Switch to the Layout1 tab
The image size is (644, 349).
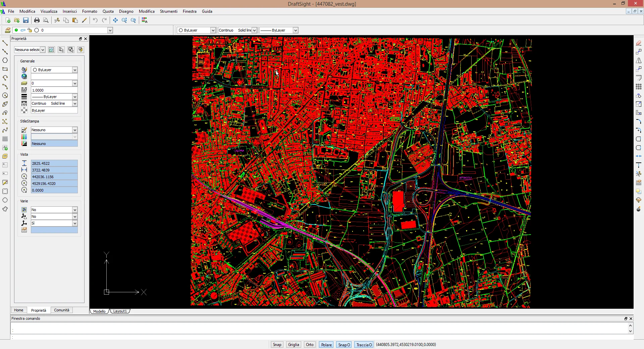coord(120,311)
